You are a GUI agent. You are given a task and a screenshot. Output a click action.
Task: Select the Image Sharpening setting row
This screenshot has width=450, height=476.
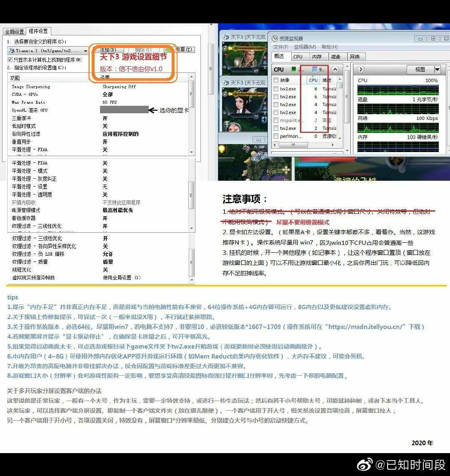[99, 87]
